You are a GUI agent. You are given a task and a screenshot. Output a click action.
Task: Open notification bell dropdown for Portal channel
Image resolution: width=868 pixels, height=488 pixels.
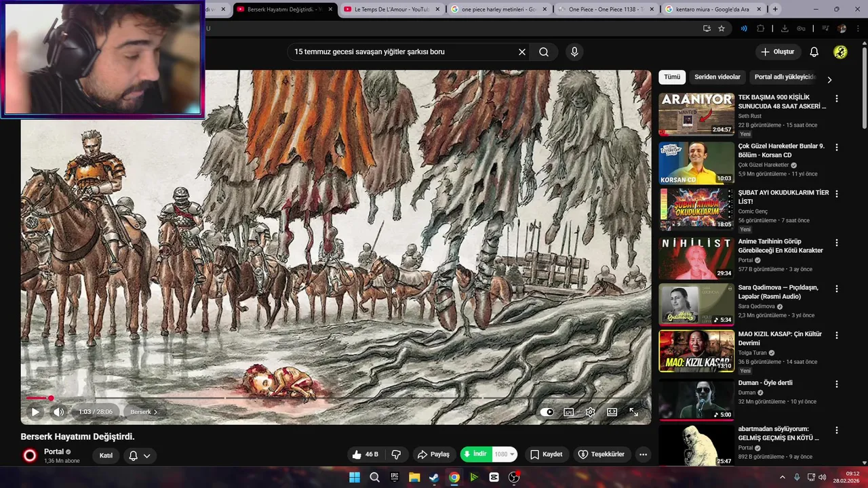[x=139, y=455]
